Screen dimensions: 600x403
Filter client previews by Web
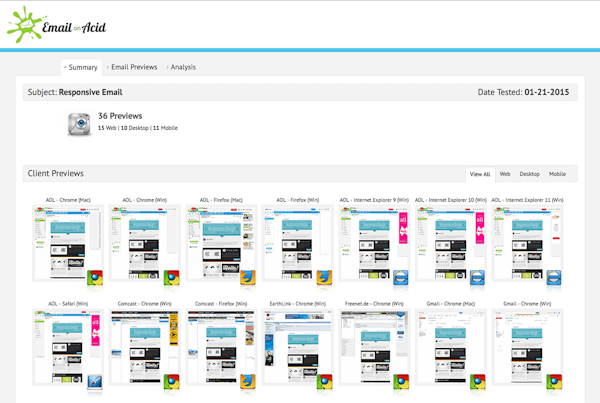(x=505, y=174)
